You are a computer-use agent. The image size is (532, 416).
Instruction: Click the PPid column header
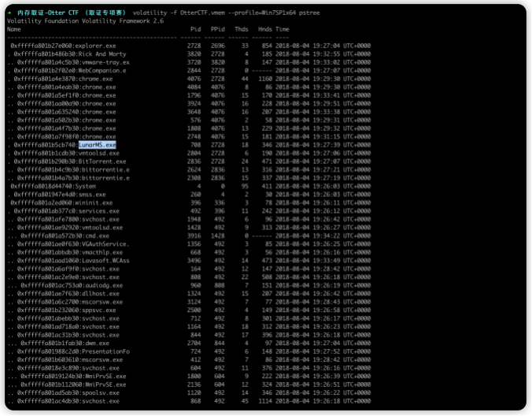point(217,28)
